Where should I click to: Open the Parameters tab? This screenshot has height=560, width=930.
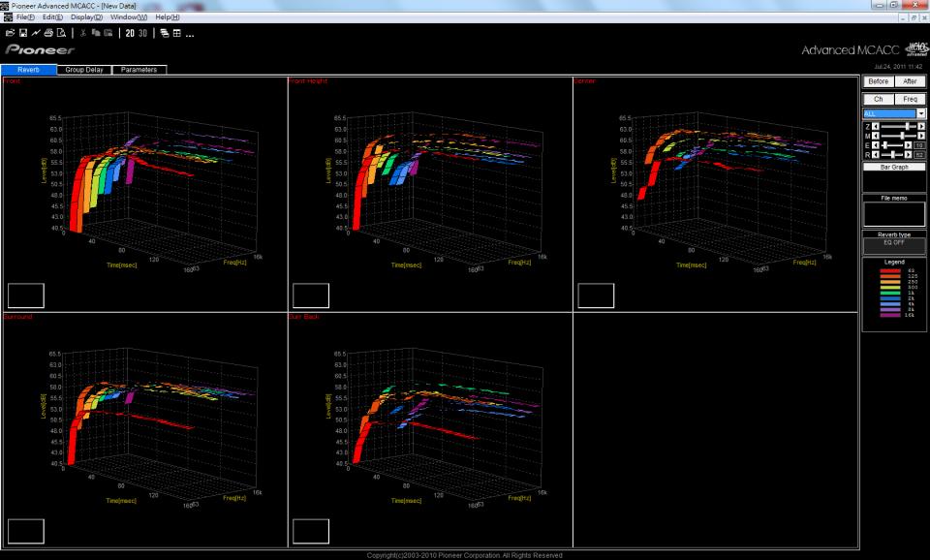pos(140,70)
